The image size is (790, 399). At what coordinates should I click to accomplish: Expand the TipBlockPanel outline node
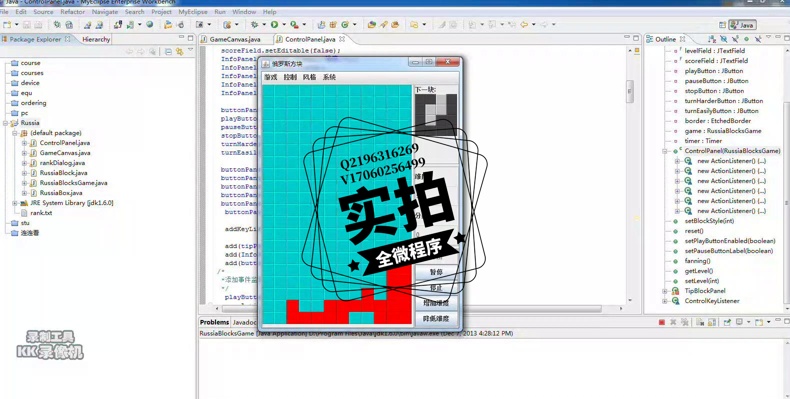(665, 291)
